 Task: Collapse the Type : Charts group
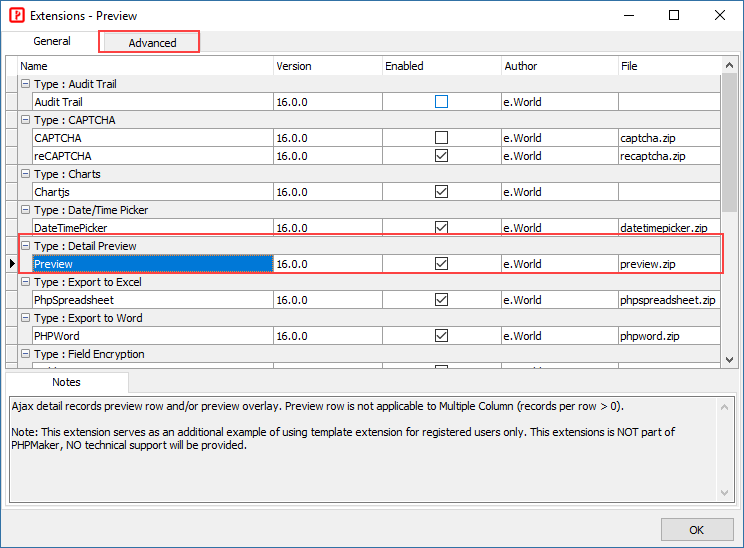pyautogui.click(x=26, y=174)
